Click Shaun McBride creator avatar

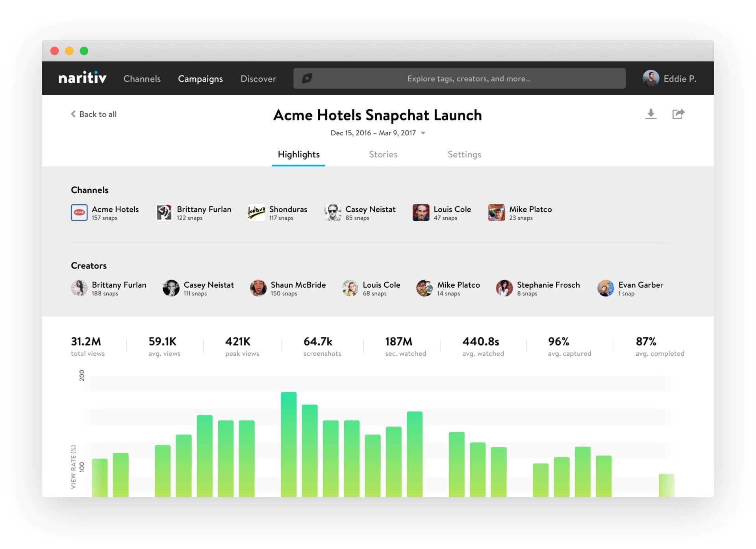[258, 288]
